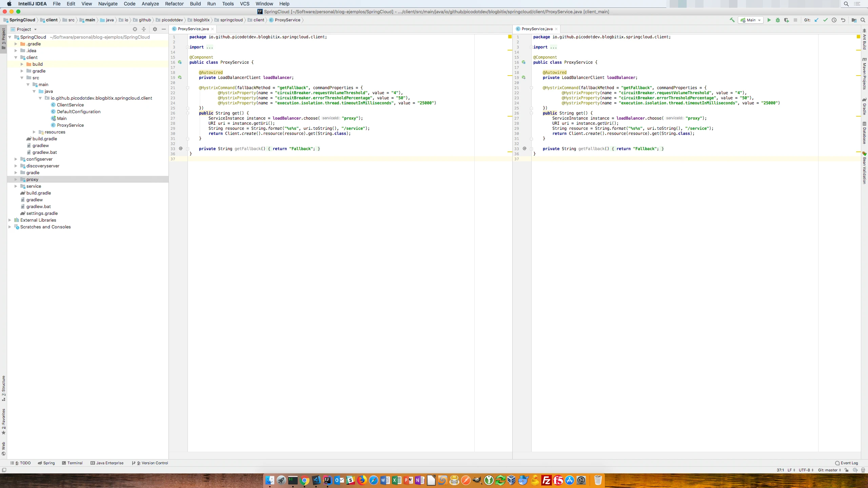The width and height of the screenshot is (868, 488).
Task: Click the Build Project hammer icon
Action: point(732,20)
